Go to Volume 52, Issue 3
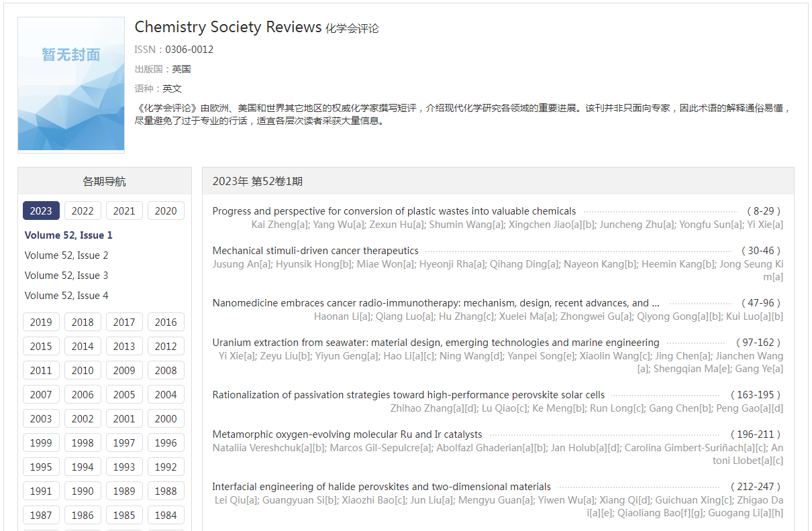Image resolution: width=812 pixels, height=531 pixels. 66,276
